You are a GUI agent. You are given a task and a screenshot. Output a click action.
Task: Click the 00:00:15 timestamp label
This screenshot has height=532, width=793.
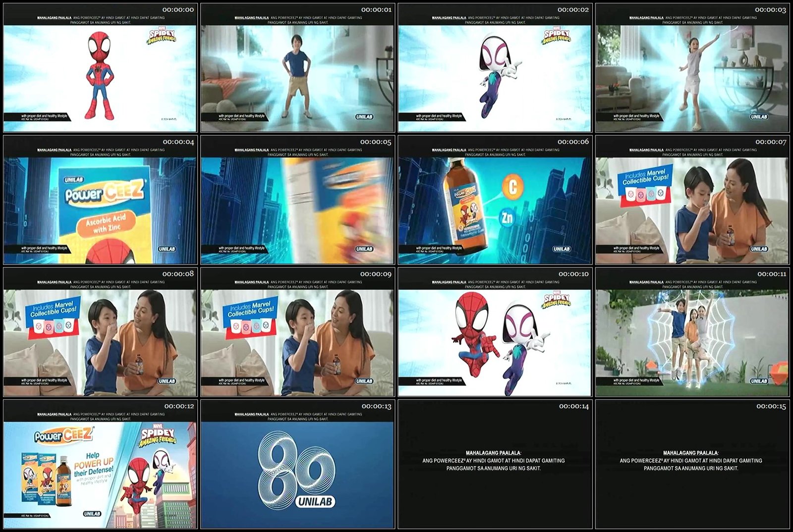coord(771,406)
